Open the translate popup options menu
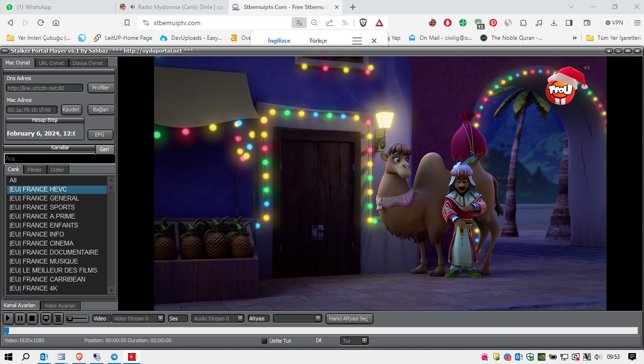Screen dimensions: 644x364 (x=357, y=41)
